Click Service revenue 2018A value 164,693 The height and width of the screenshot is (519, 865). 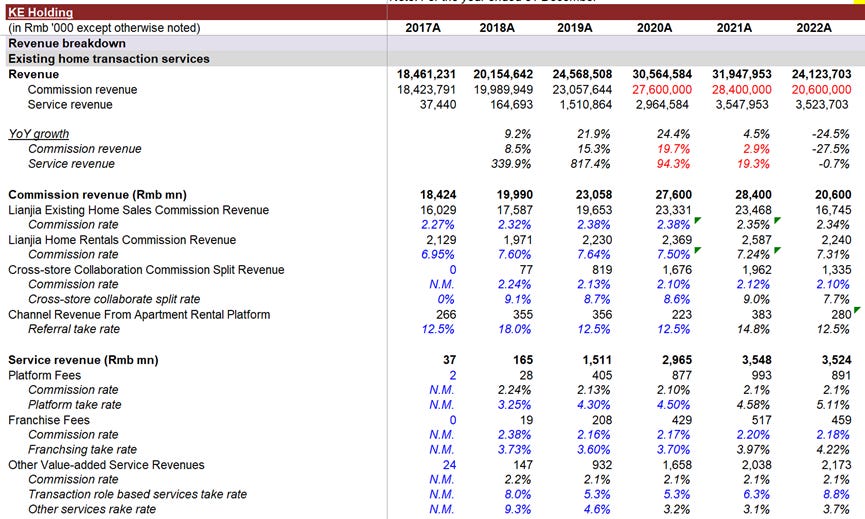(x=511, y=104)
